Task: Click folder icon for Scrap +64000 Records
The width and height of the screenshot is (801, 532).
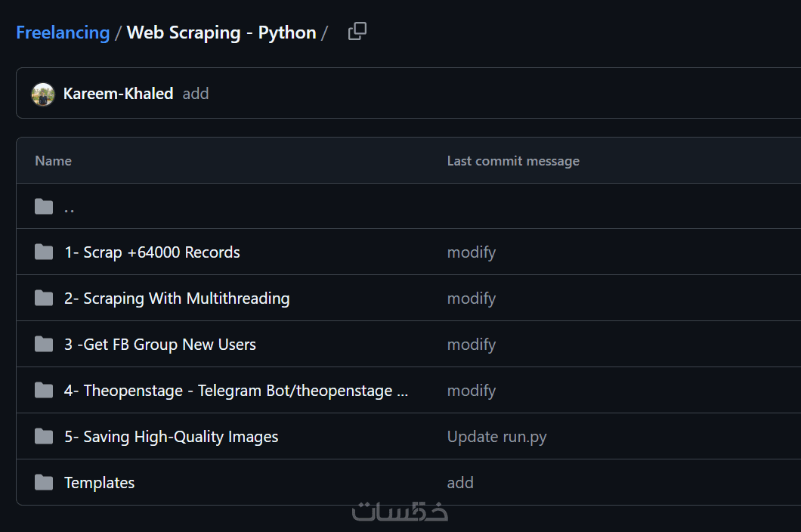Action: click(x=44, y=252)
